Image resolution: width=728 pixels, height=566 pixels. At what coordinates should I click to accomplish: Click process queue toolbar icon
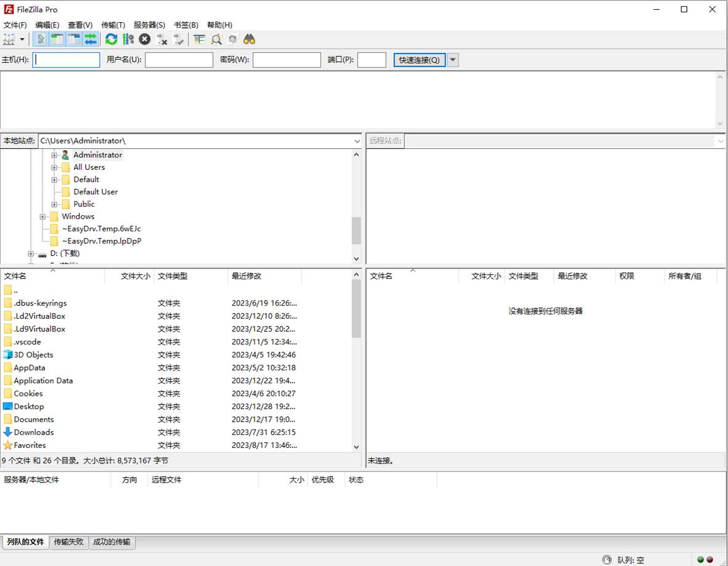pyautogui.click(x=128, y=39)
